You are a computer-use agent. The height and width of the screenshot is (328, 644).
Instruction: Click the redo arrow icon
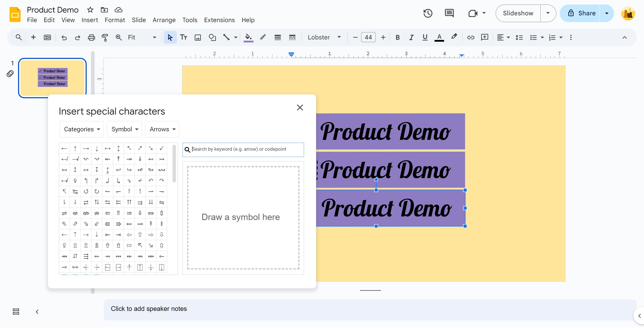pyautogui.click(x=77, y=37)
